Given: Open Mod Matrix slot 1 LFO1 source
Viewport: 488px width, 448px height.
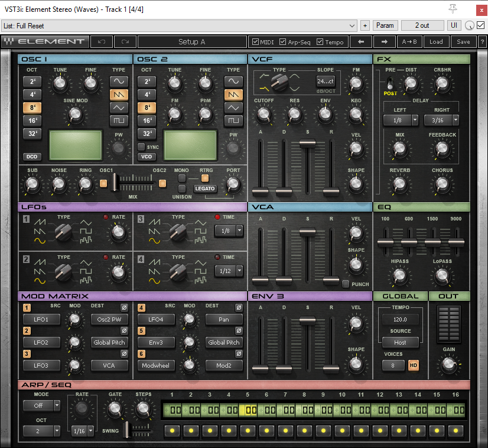Looking at the screenshot, I should pos(41,319).
